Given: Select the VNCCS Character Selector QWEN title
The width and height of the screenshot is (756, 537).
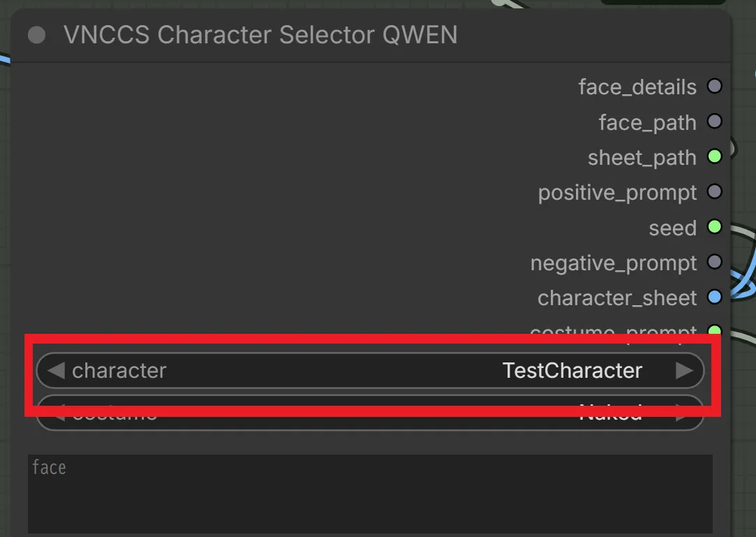Looking at the screenshot, I should pos(260,35).
